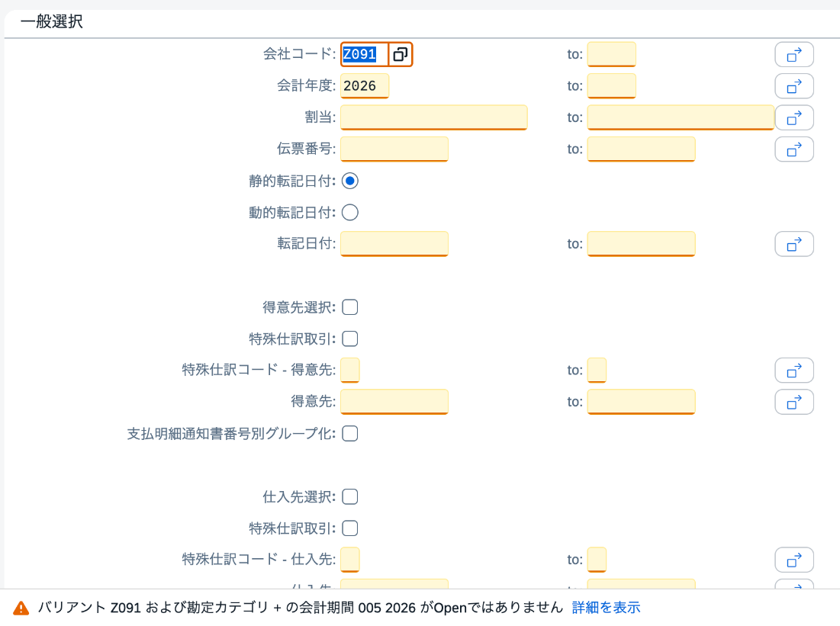Tick 特殊仕訳取引 checkbox under 仕入先選択
This screenshot has height=626, width=840.
(x=350, y=528)
